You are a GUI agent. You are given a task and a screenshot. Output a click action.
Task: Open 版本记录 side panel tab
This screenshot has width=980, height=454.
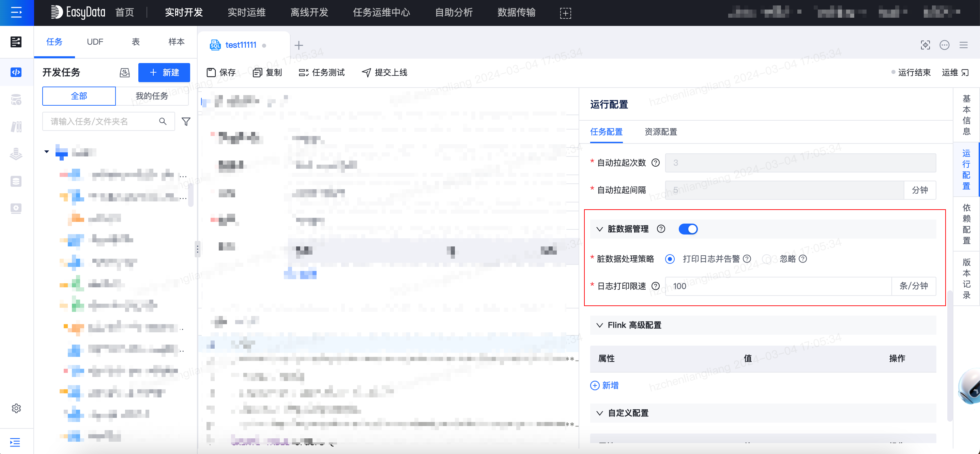[966, 278]
